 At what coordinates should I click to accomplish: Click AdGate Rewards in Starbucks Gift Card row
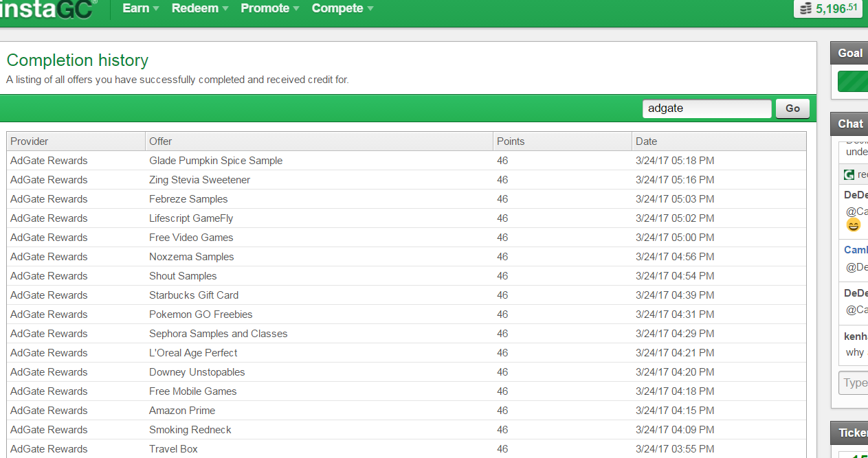[49, 295]
